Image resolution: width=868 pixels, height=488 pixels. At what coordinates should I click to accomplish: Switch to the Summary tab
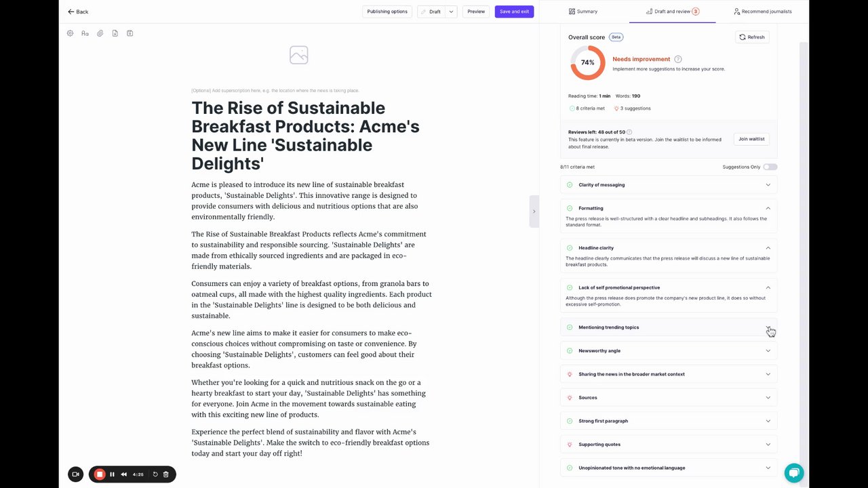point(583,12)
